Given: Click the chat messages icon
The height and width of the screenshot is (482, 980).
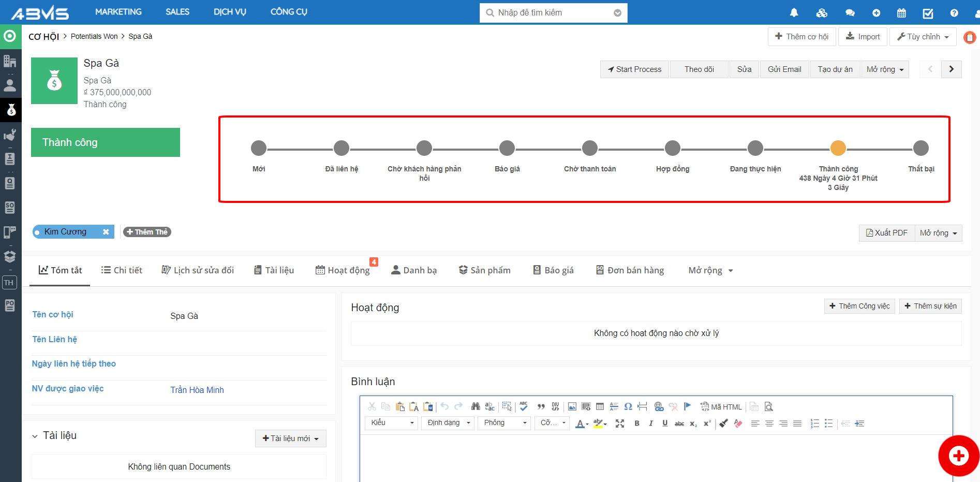Looking at the screenshot, I should 850,13.
